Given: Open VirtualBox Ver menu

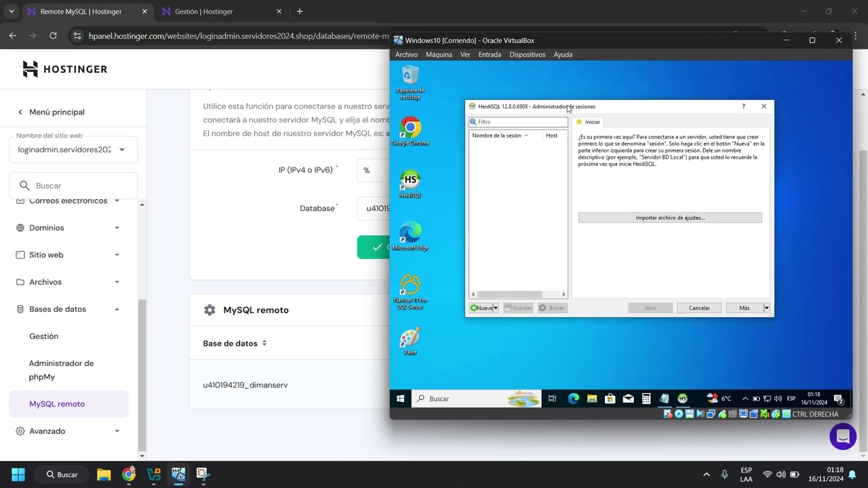Looking at the screenshot, I should (x=465, y=54).
